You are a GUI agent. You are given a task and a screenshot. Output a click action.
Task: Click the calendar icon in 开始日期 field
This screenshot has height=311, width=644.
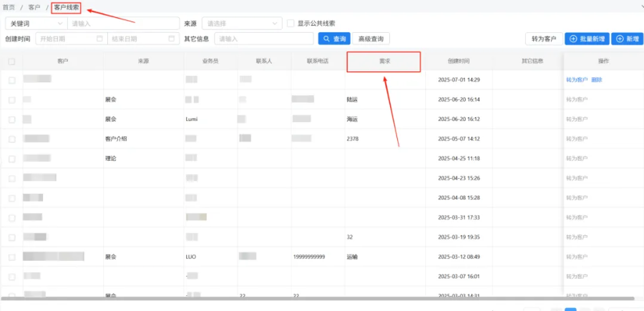[x=99, y=39]
